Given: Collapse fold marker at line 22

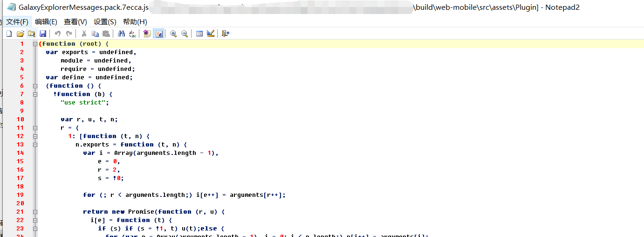Looking at the screenshot, I should pos(35,220).
